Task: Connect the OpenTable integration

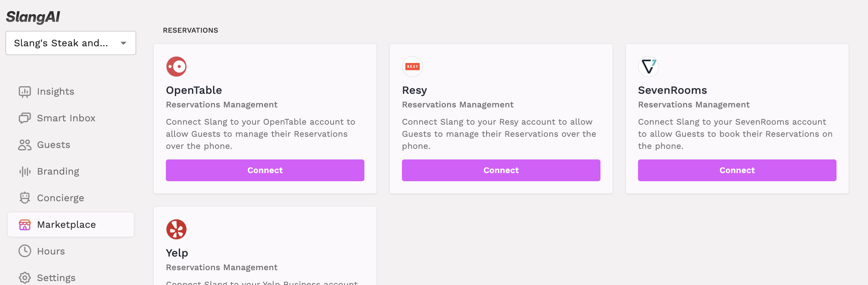Action: [265, 170]
